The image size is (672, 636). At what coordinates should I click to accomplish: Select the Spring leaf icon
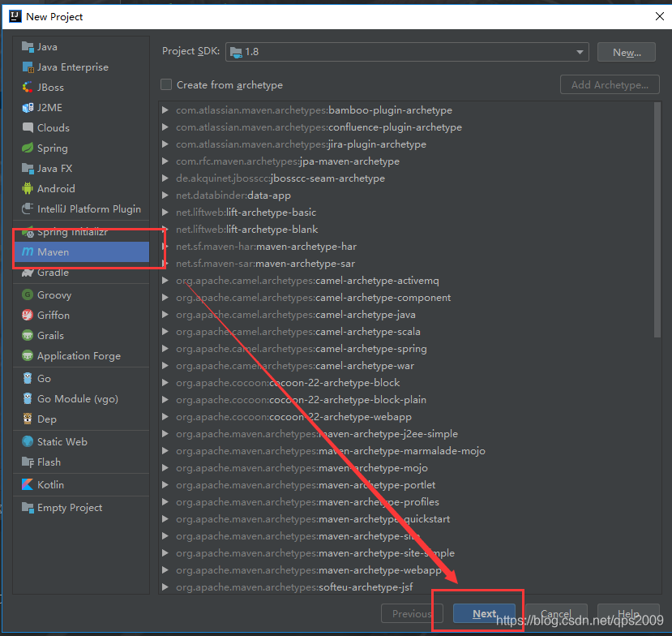pyautogui.click(x=28, y=148)
